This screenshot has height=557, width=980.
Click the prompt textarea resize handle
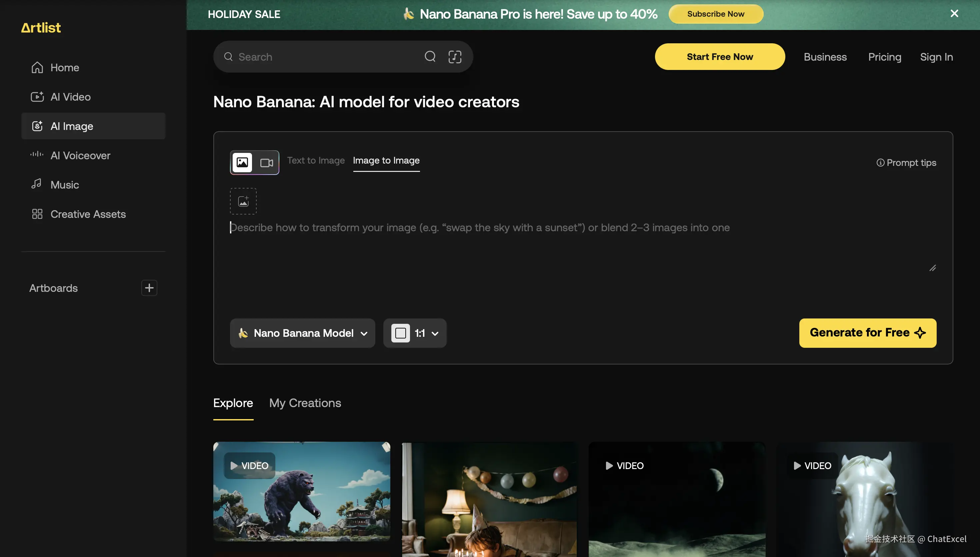coord(933,268)
